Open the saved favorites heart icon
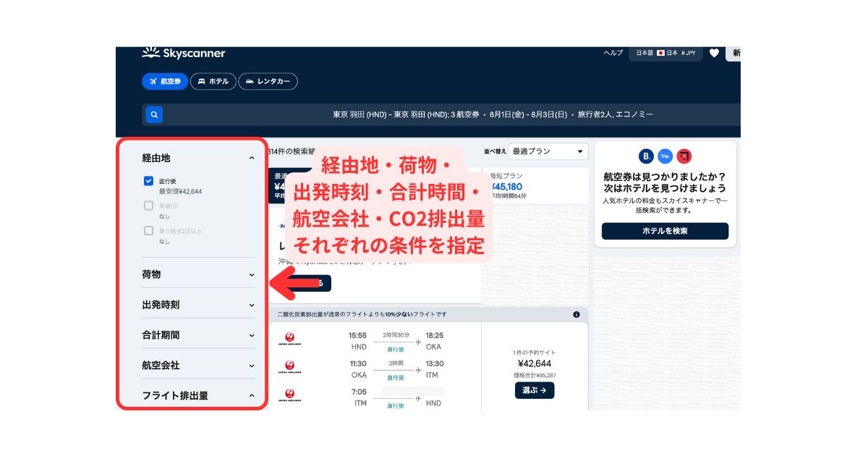The height and width of the screenshot is (456, 868). pos(714,53)
